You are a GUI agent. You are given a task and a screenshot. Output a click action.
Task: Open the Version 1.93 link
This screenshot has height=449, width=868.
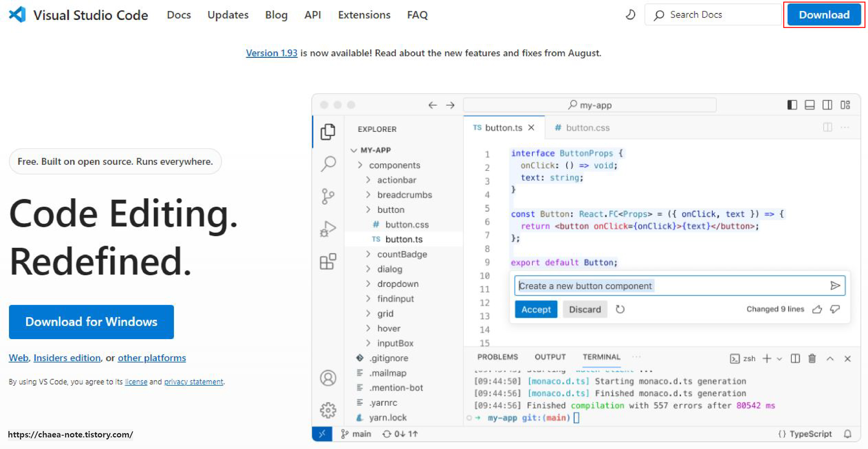click(x=272, y=53)
